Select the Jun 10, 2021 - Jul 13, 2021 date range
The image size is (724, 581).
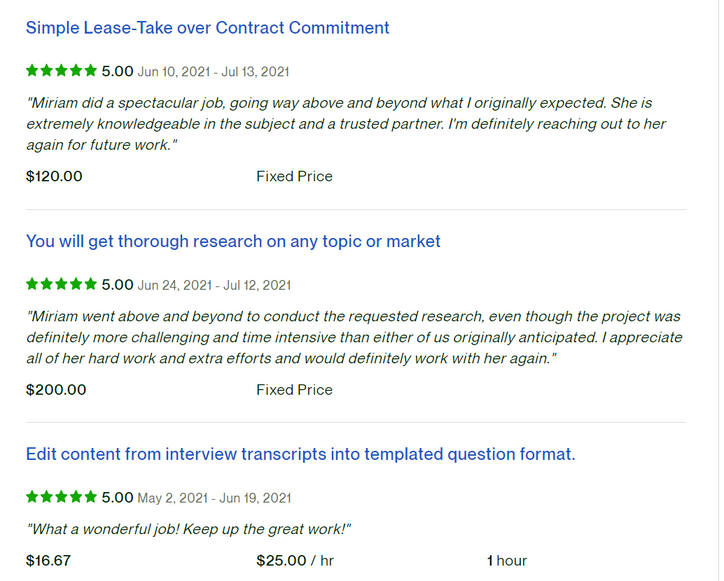coord(213,72)
